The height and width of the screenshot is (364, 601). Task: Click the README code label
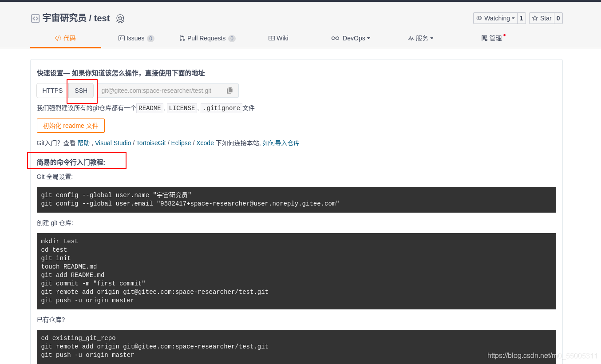[x=150, y=108]
